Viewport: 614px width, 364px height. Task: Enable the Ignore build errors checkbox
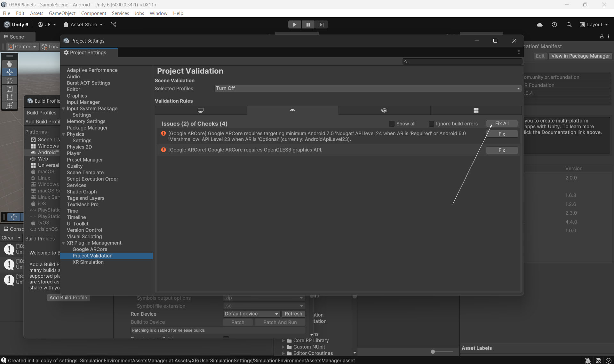coord(431,124)
